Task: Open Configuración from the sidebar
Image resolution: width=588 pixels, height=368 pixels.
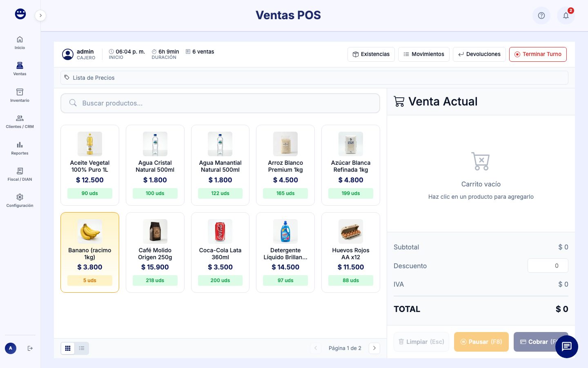Action: click(x=20, y=200)
